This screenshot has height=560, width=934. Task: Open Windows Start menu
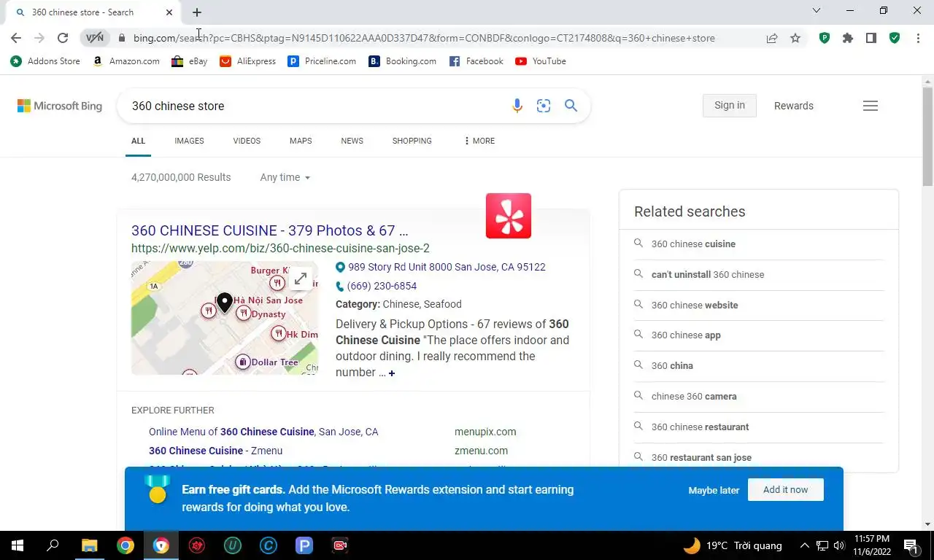pyautogui.click(x=16, y=545)
